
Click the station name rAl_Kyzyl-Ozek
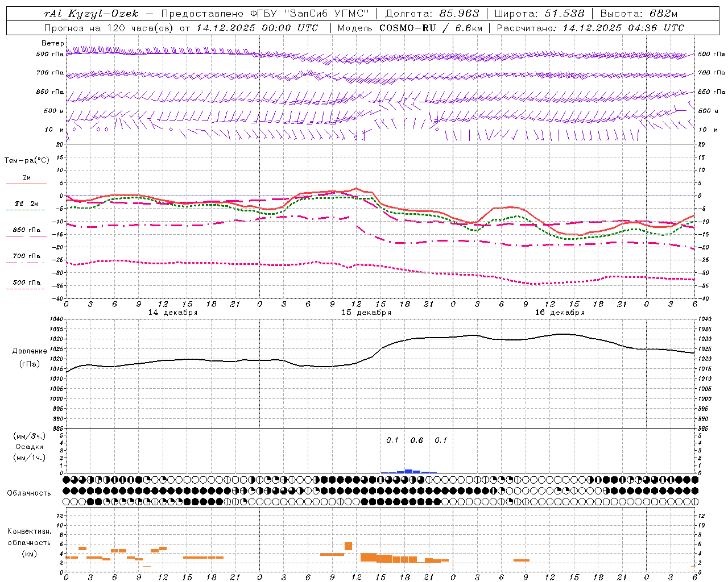[91, 14]
